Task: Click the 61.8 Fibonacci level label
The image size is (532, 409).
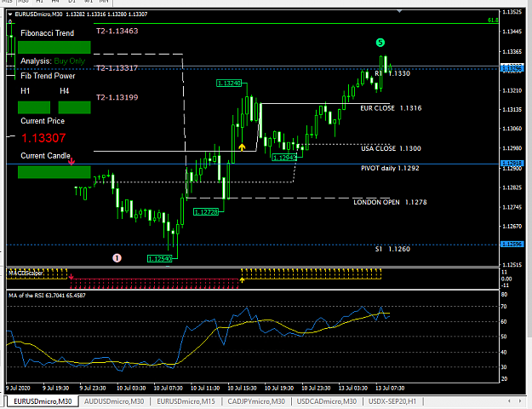Action: click(x=493, y=20)
